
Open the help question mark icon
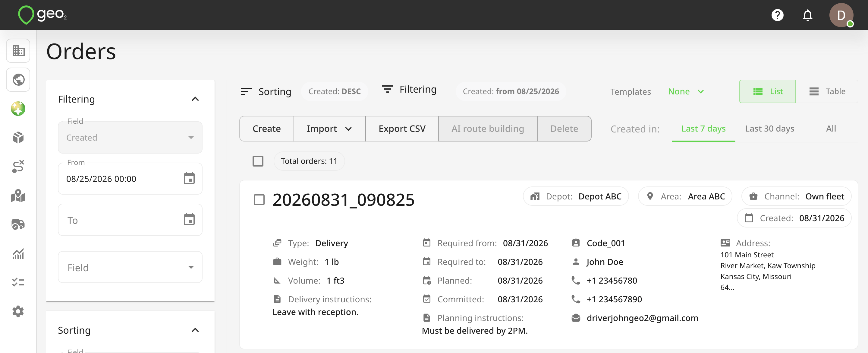click(777, 15)
